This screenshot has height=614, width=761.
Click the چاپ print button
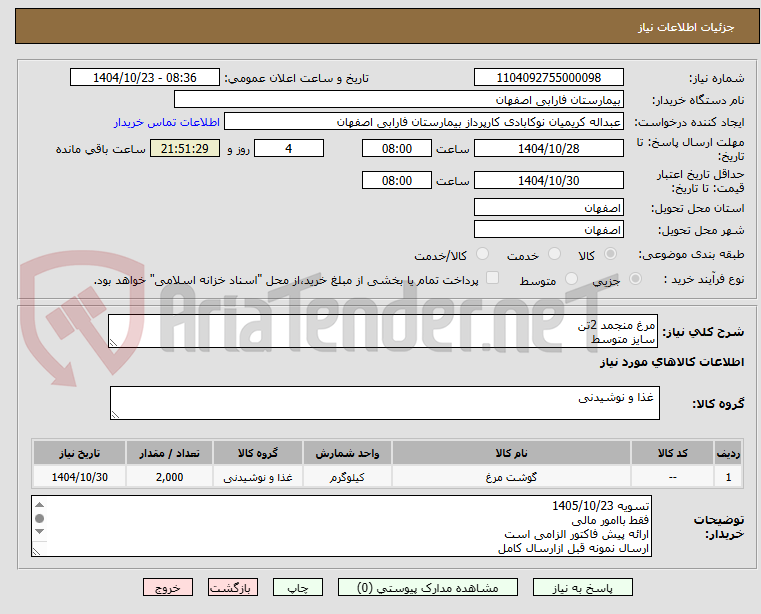pyautogui.click(x=298, y=587)
